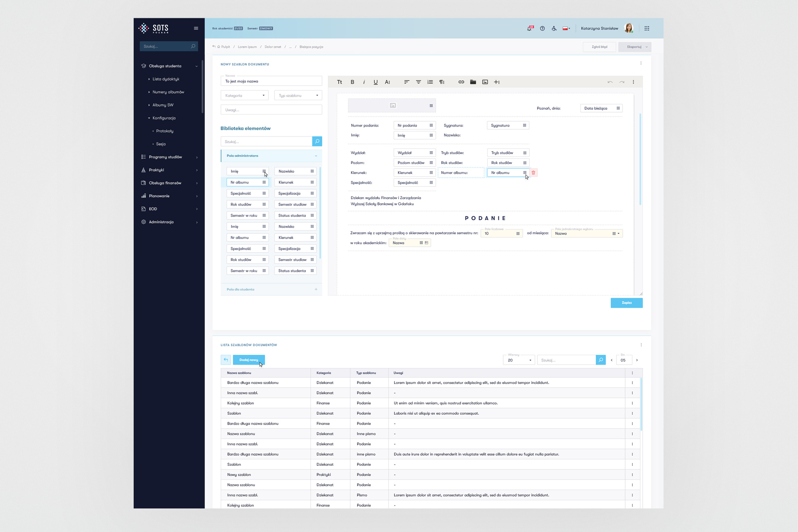The width and height of the screenshot is (798, 532).
Task: Open the Kategoria dropdown
Action: pos(245,96)
